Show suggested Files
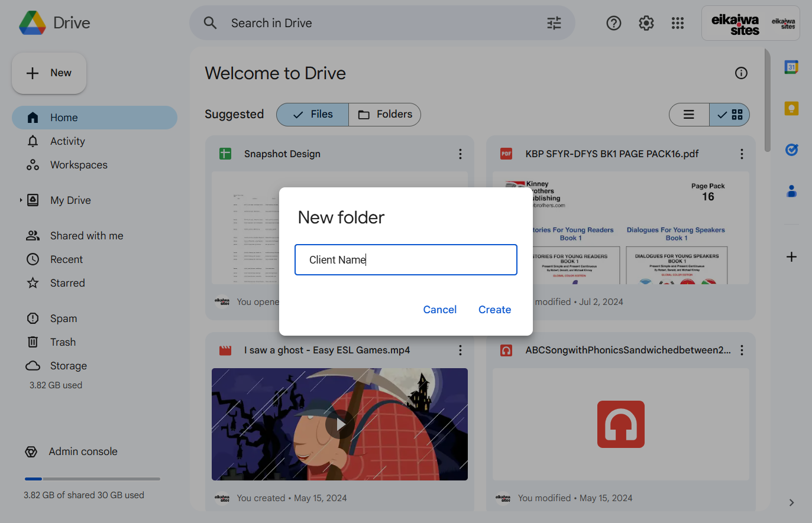The image size is (812, 523). (x=313, y=115)
